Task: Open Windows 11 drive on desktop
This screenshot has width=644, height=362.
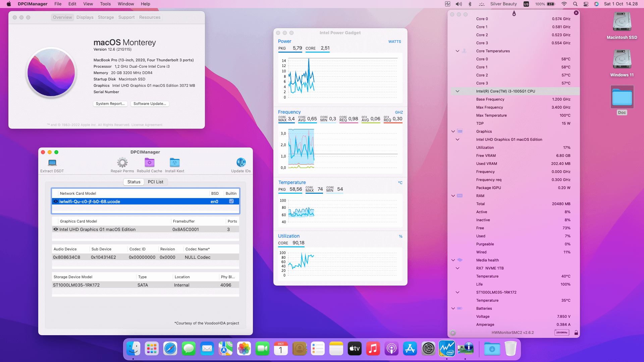Action: (x=622, y=63)
